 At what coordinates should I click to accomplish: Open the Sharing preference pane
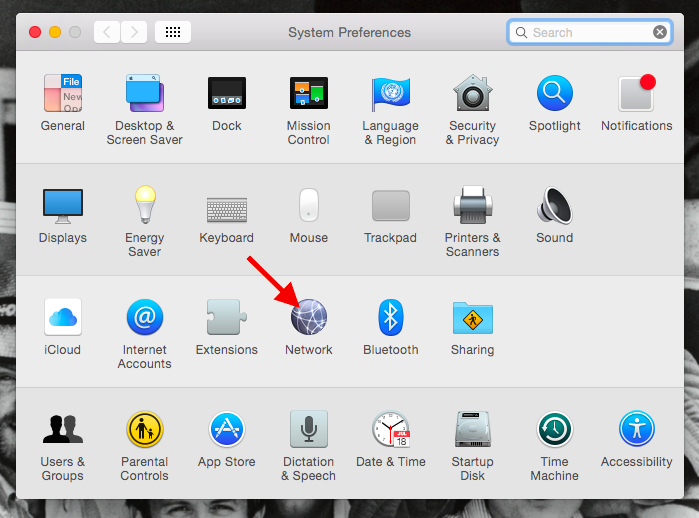[472, 318]
